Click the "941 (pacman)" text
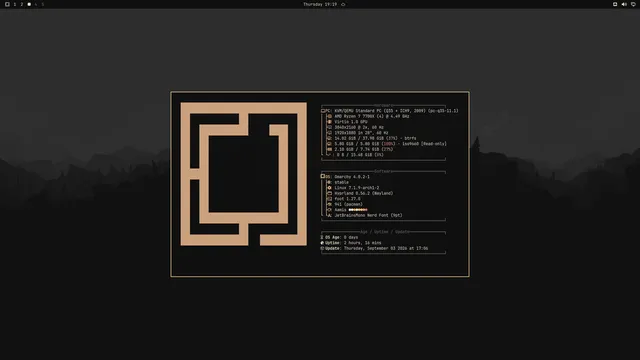This screenshot has height=360, width=640. (x=349, y=204)
